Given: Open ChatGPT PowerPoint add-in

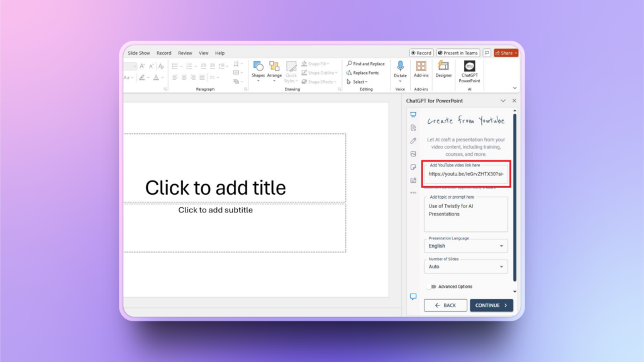Looking at the screenshot, I should click(x=469, y=72).
